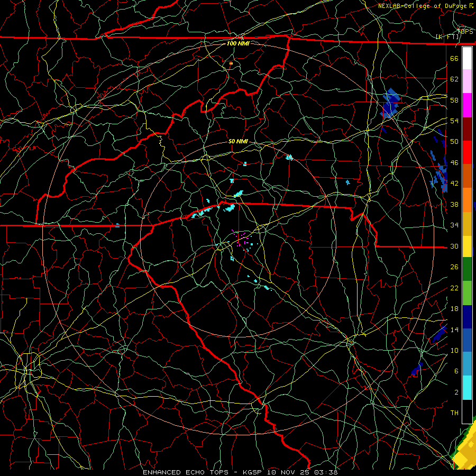Click the '50 NMI' range ring label
Viewport: 476px width, 476px height.
coord(238,141)
